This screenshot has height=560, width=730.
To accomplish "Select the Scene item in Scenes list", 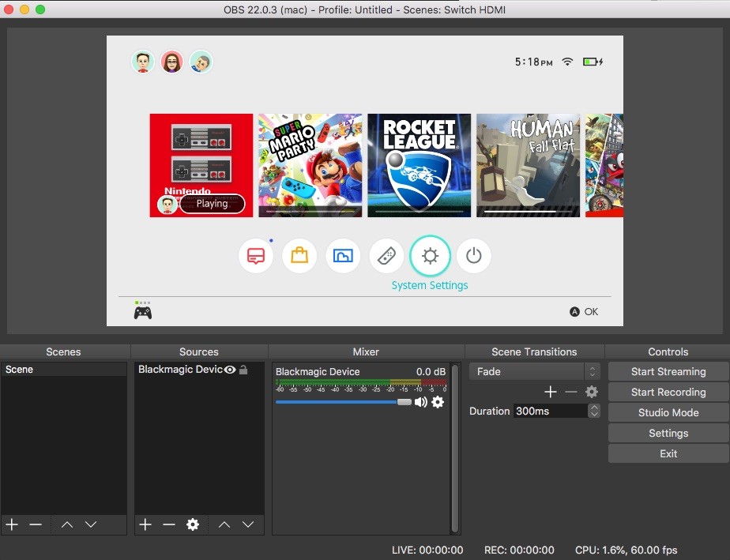I will [x=64, y=370].
